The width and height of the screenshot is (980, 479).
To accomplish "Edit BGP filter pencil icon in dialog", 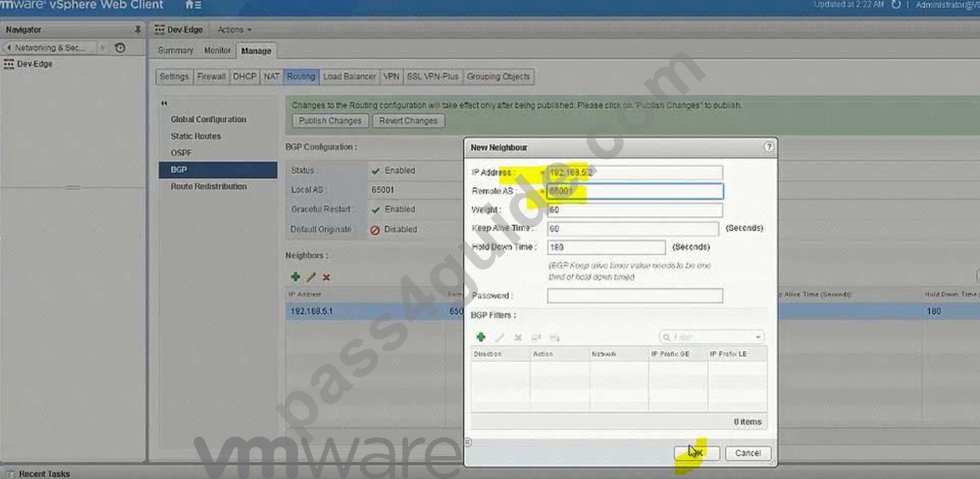I will pos(499,337).
